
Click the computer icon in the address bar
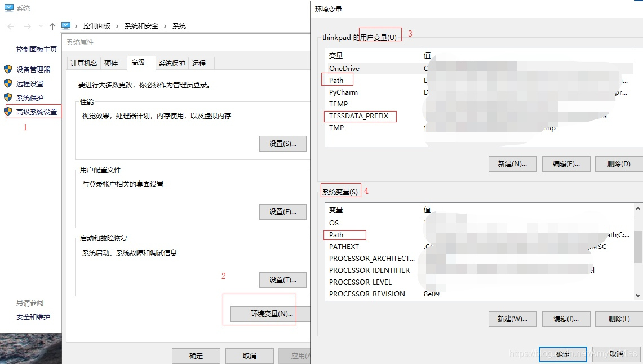pos(66,26)
